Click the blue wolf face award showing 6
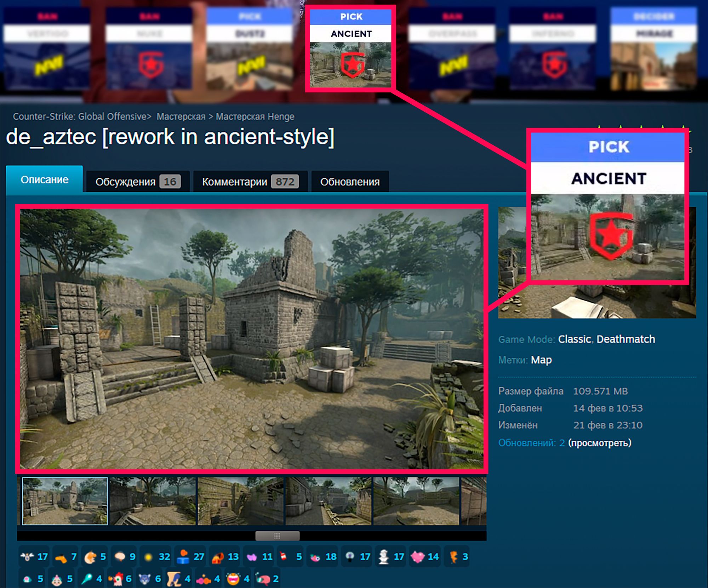 click(150, 579)
